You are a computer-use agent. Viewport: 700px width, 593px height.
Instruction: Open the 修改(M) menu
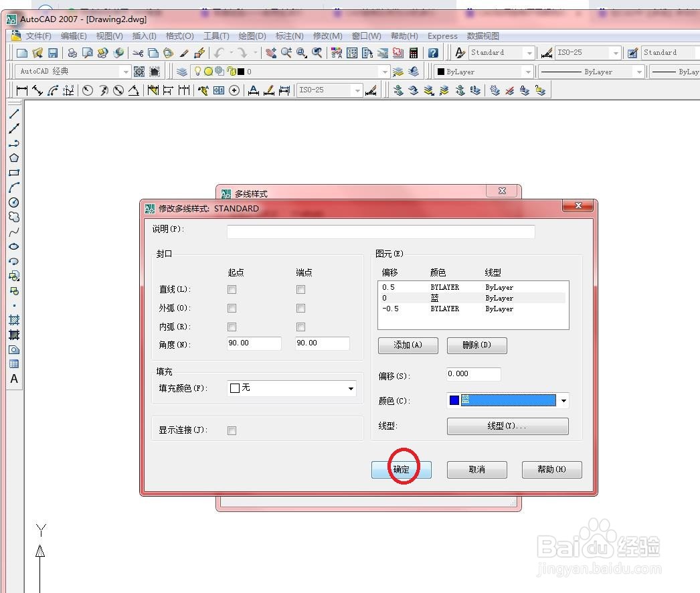[x=327, y=36]
